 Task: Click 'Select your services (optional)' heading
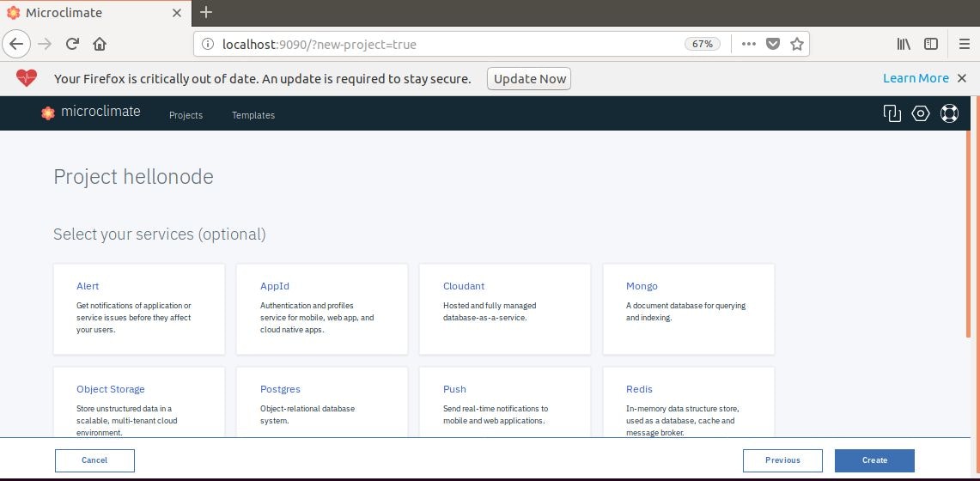point(160,234)
